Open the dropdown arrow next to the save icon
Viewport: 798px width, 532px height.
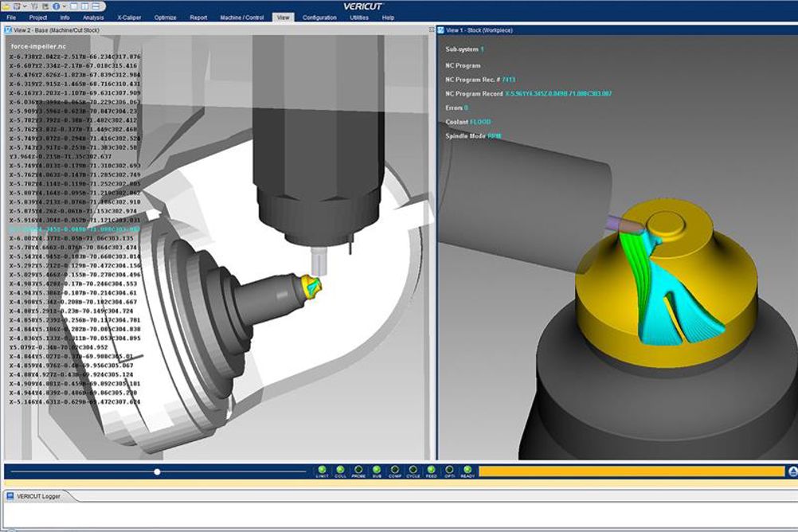click(24, 6)
